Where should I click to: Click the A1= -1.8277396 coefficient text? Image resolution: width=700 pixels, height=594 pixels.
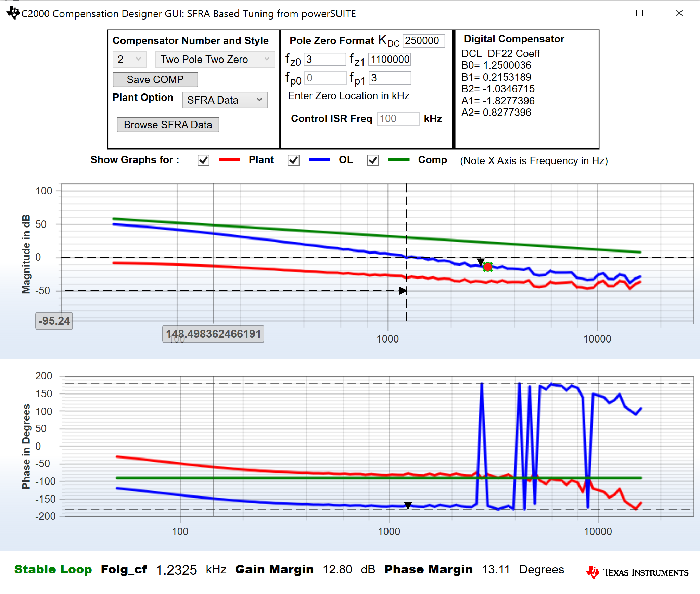click(498, 101)
